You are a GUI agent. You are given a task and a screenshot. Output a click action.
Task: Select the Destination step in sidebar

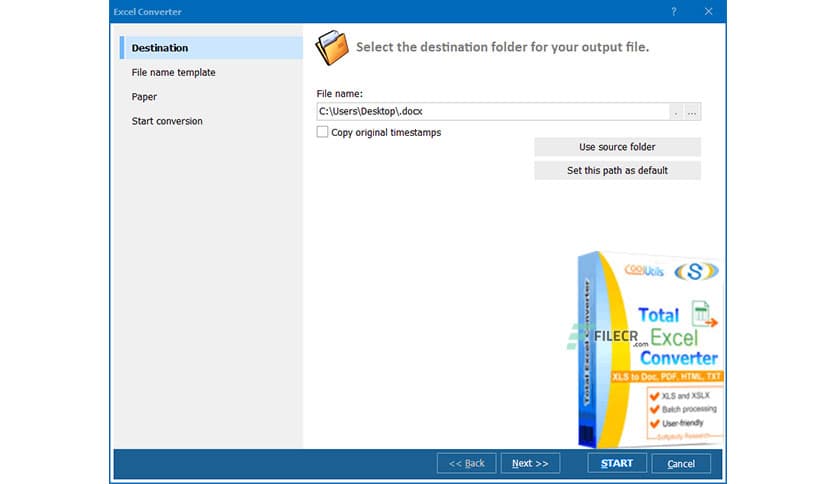212,47
